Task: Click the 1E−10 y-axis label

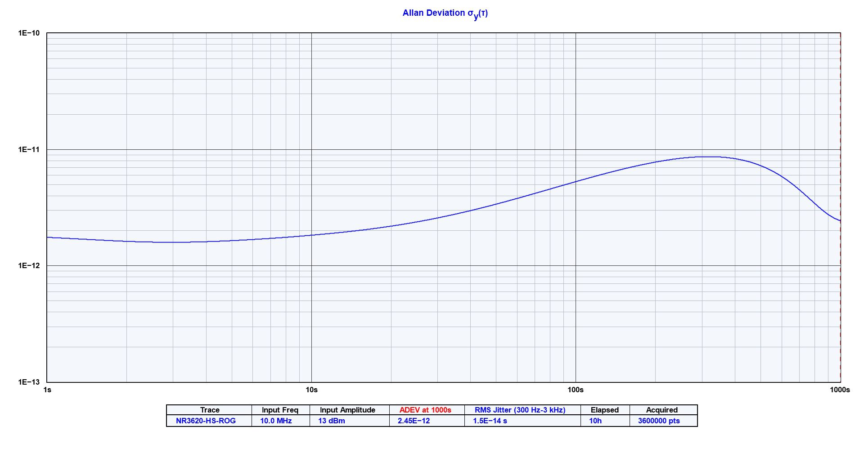Action: coord(28,33)
